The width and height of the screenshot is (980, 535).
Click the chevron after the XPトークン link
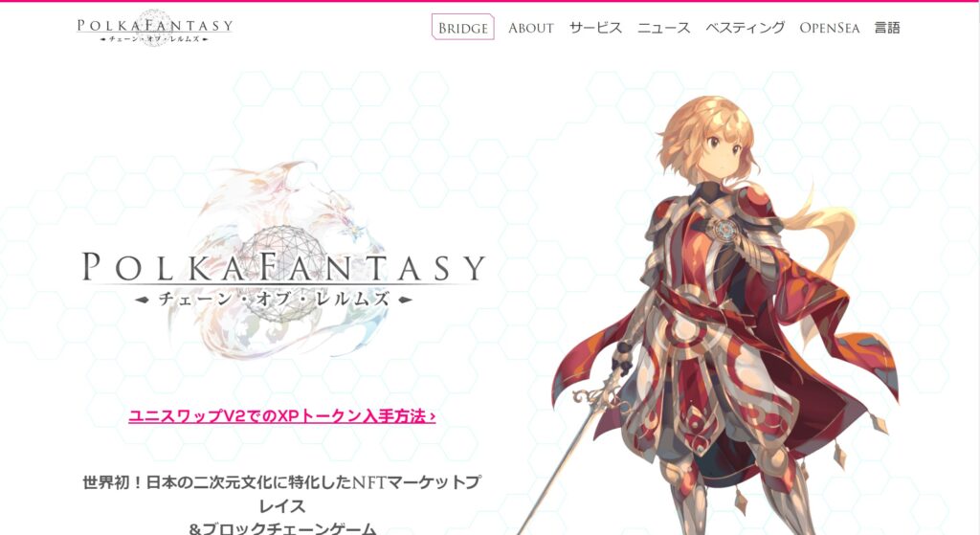[433, 417]
